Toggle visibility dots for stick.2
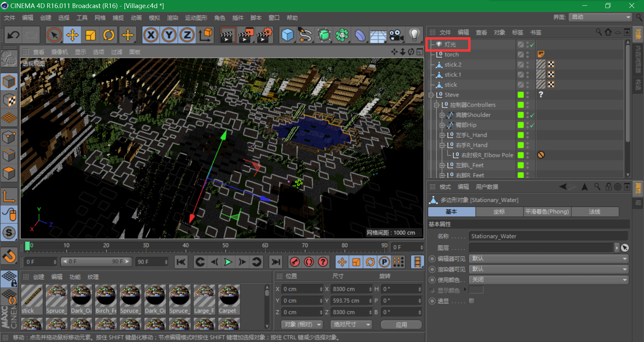The height and width of the screenshot is (342, 644). click(528, 64)
